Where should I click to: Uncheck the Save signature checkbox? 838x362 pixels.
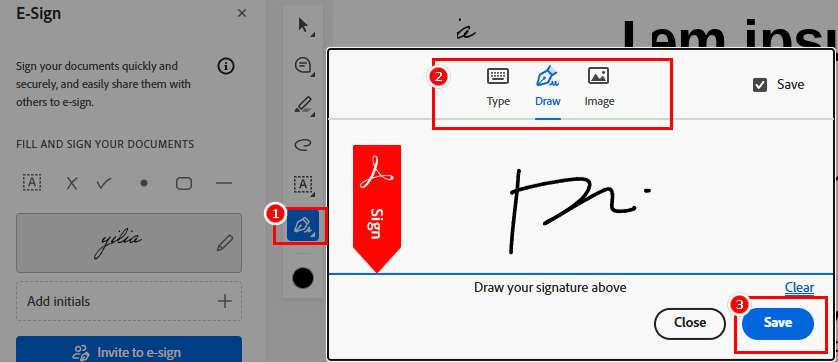pos(760,84)
